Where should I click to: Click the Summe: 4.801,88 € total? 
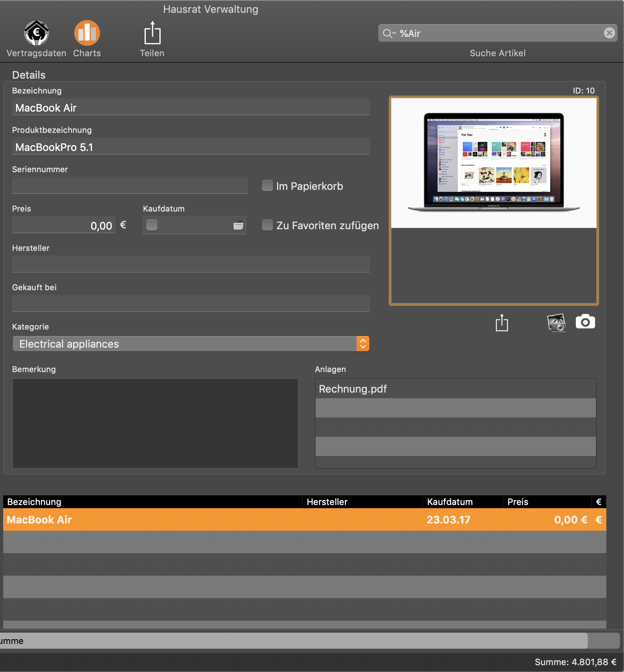click(x=575, y=662)
